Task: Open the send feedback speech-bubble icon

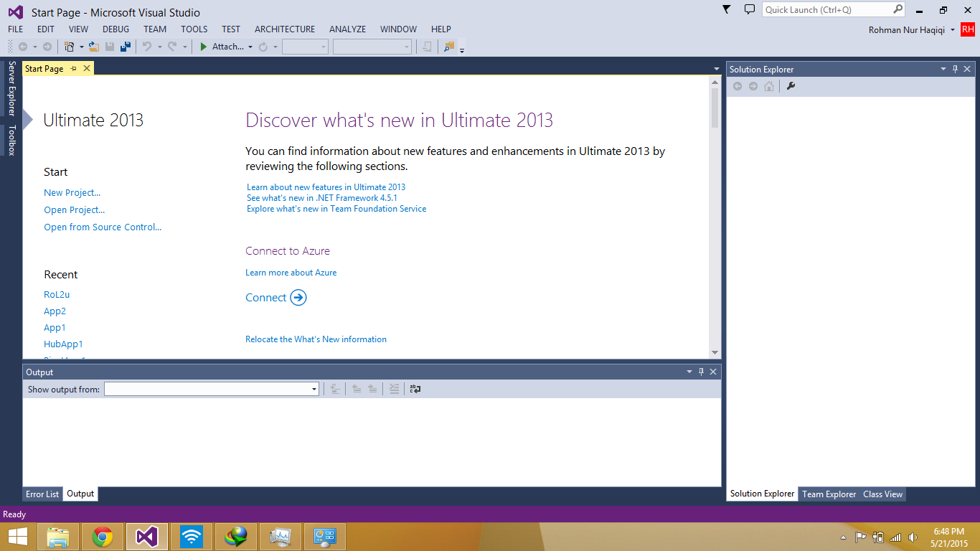Action: coord(750,10)
